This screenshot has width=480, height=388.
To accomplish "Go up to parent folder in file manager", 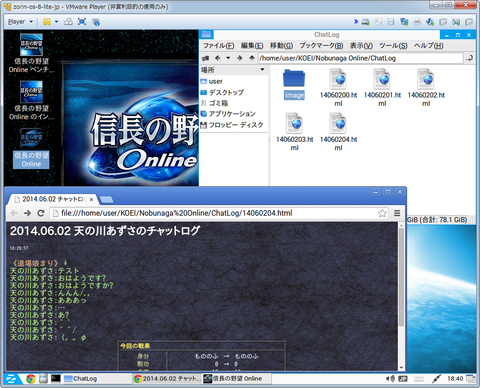I will [x=252, y=58].
